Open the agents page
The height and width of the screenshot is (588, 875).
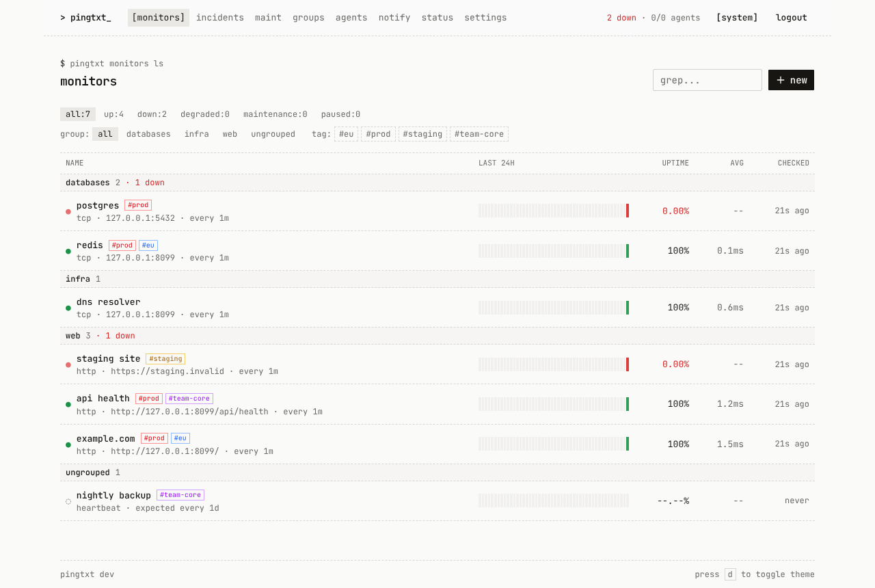pos(351,18)
